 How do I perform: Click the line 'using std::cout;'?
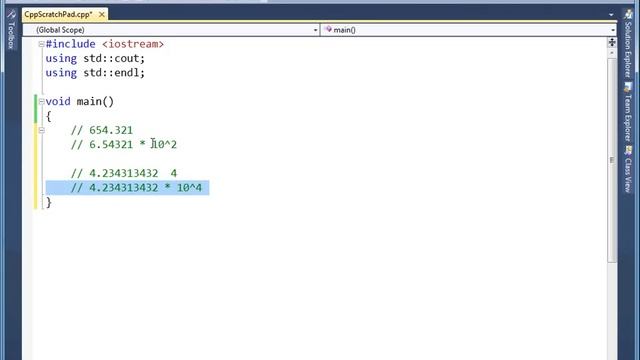(95, 59)
